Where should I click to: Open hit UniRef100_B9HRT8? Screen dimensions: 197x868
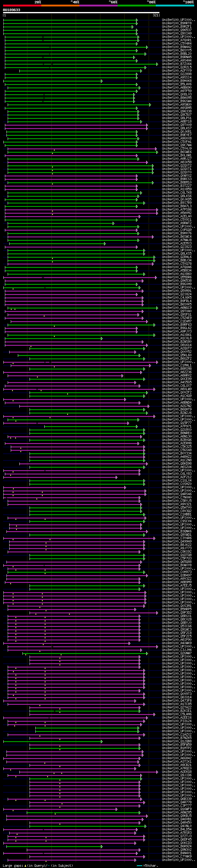click(177, 23)
